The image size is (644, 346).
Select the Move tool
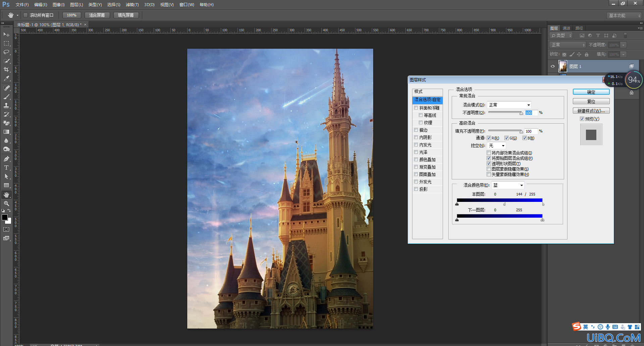[x=6, y=35]
